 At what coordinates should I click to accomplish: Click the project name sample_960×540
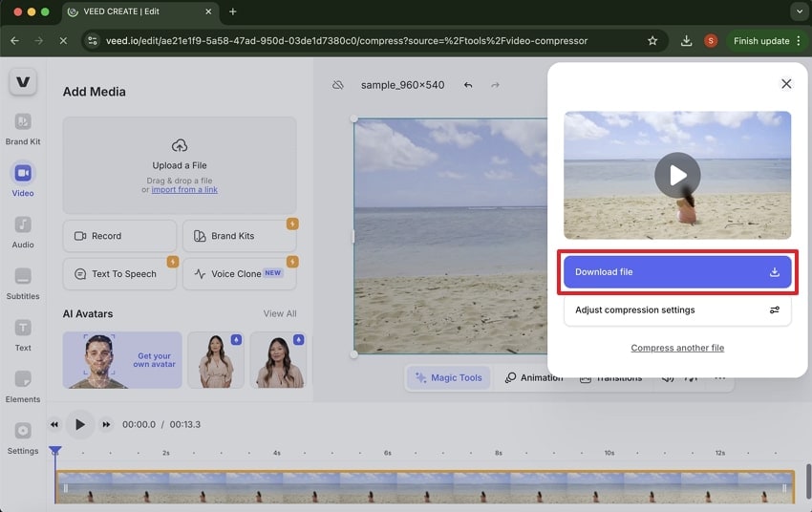402,85
